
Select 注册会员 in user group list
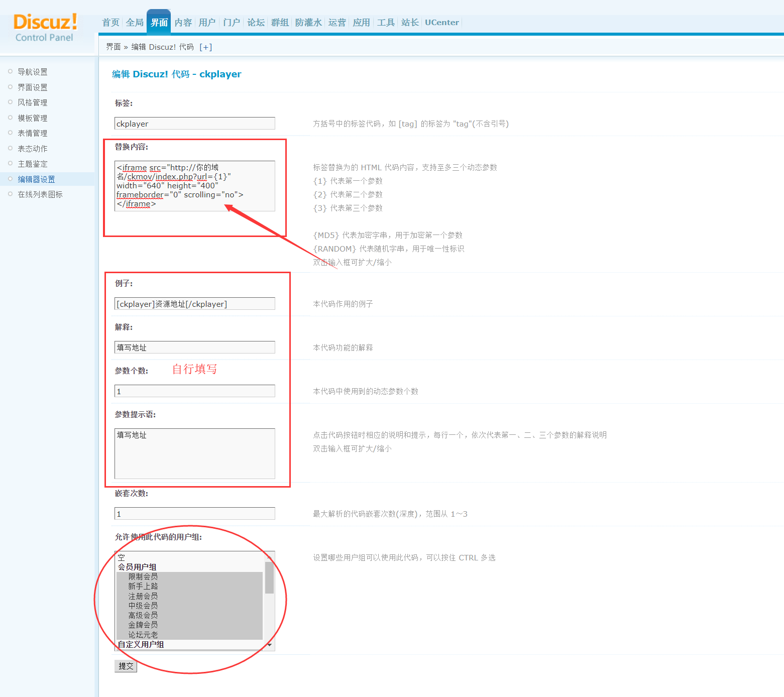pyautogui.click(x=190, y=596)
